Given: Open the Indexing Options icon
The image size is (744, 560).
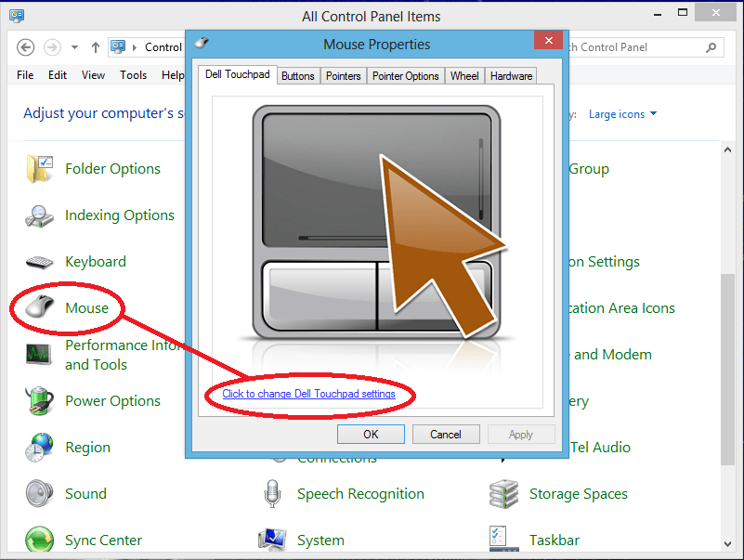Looking at the screenshot, I should 40,215.
